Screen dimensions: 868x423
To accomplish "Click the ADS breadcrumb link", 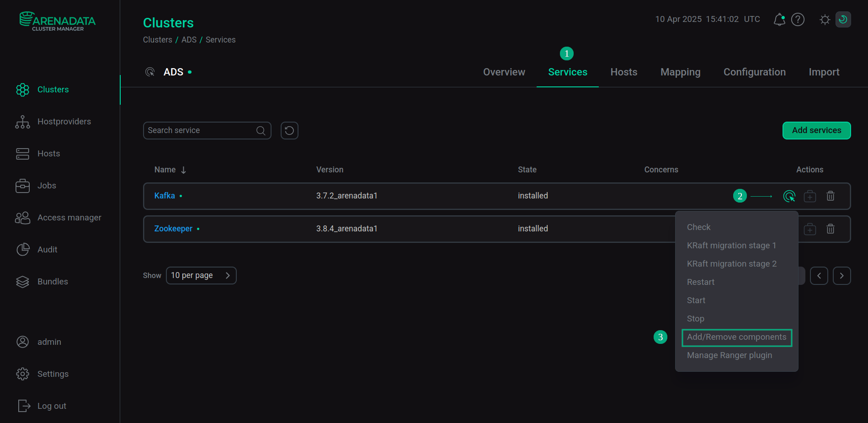I will click(189, 40).
